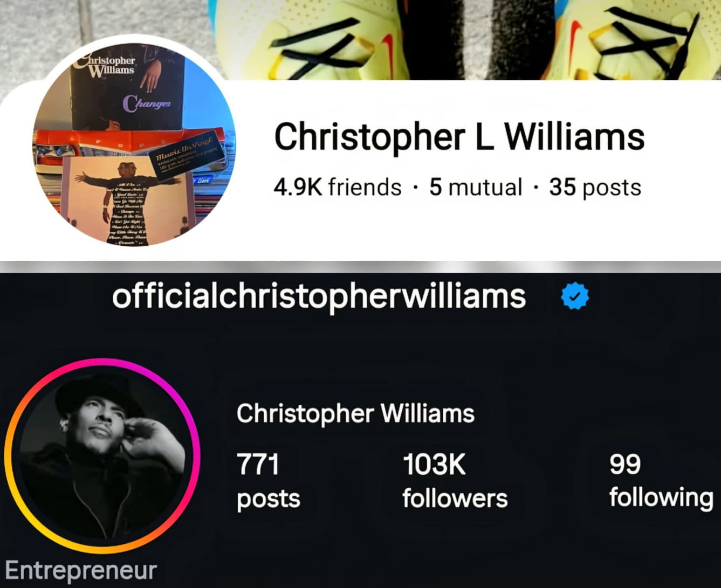View the 103K followers list
721x588 pixels.
pyautogui.click(x=455, y=480)
